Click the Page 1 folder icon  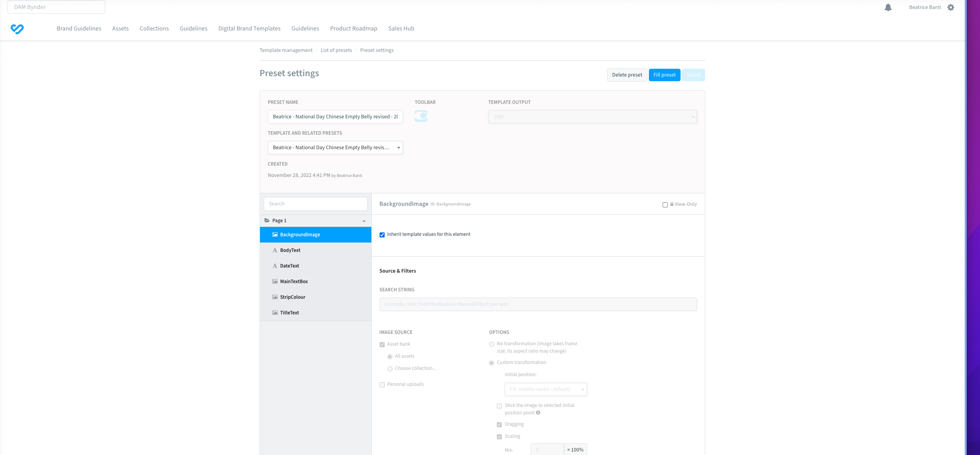267,221
